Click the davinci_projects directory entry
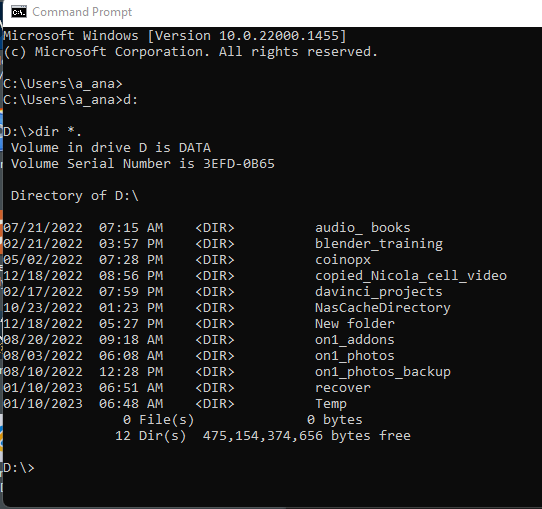This screenshot has width=542, height=509. (x=379, y=292)
